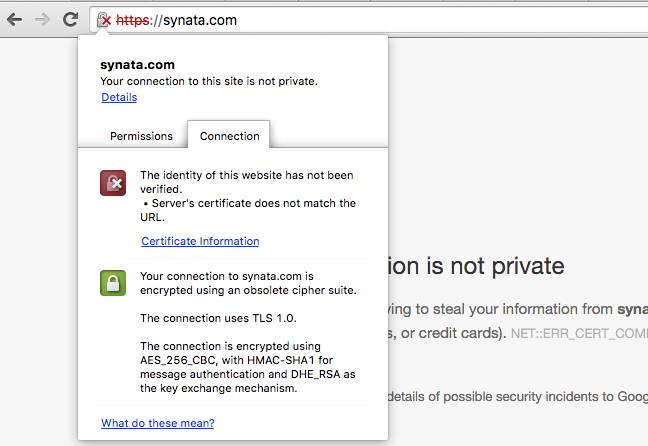Go back with the browser back arrow
The height and width of the screenshot is (446, 648).
coord(14,19)
